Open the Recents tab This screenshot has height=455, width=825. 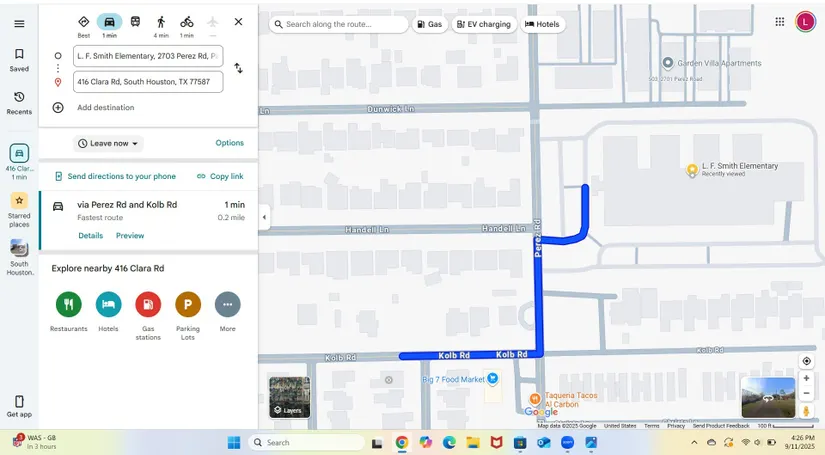pyautogui.click(x=19, y=103)
